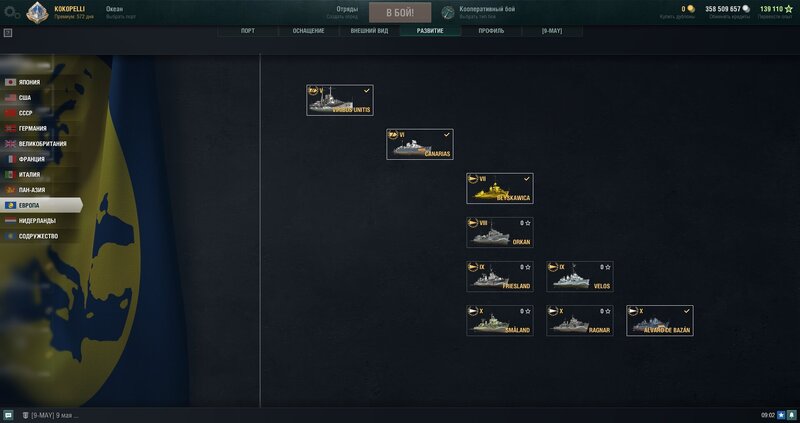Select Германия nation in list
800x423 pixels.
point(40,128)
